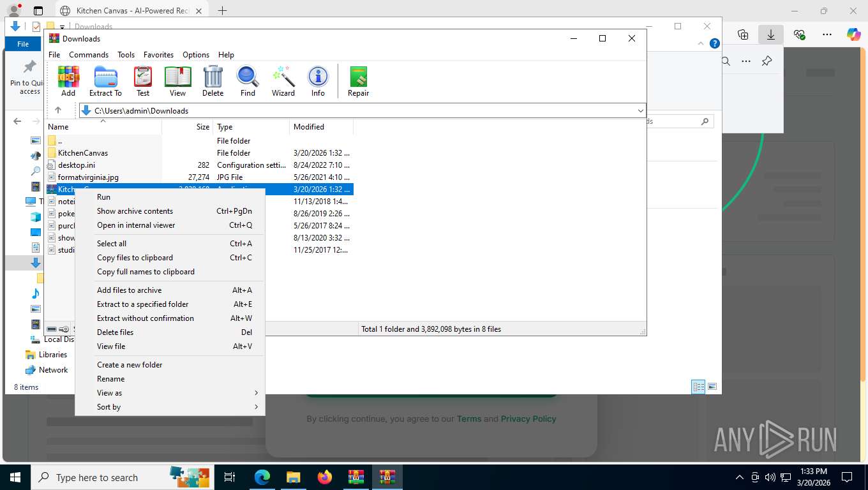The width and height of the screenshot is (868, 490).
Task: Open the Wizard tool
Action: [x=283, y=82]
